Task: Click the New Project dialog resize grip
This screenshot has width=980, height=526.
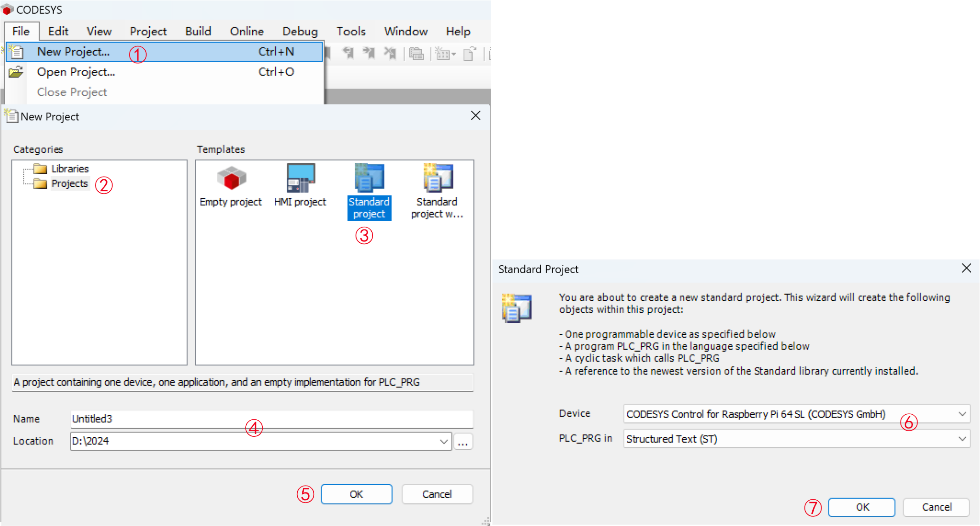Action: click(486, 521)
